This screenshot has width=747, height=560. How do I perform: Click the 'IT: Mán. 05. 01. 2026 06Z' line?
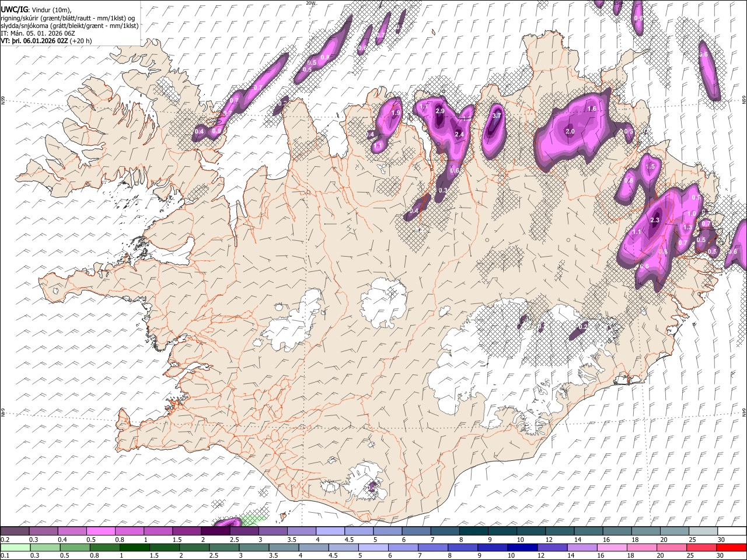pyautogui.click(x=38, y=33)
